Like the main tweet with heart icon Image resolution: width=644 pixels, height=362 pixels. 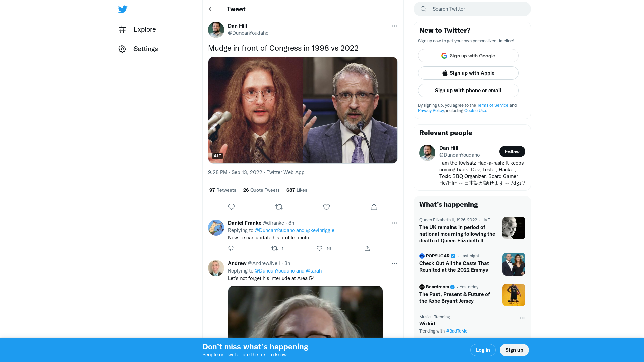tap(326, 207)
